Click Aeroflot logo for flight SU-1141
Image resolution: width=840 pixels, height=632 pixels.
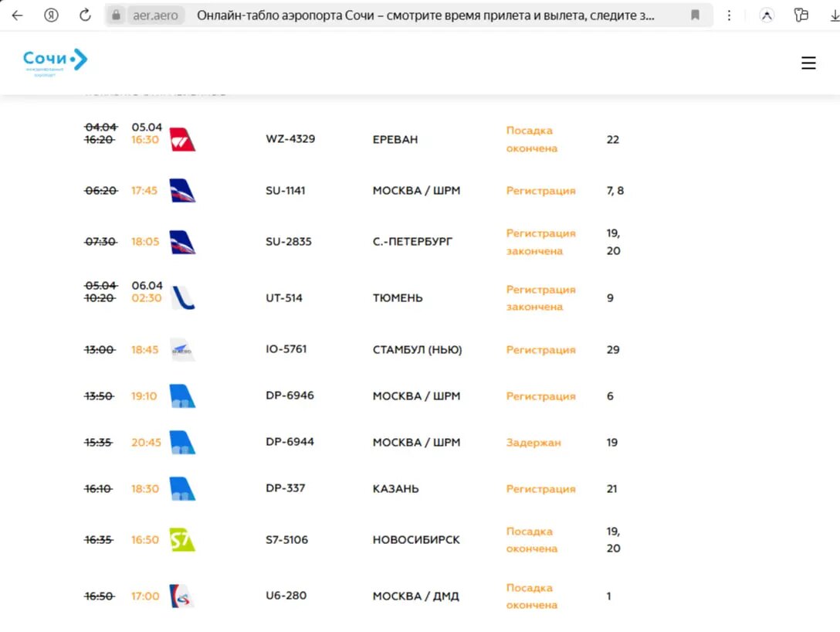pos(182,190)
